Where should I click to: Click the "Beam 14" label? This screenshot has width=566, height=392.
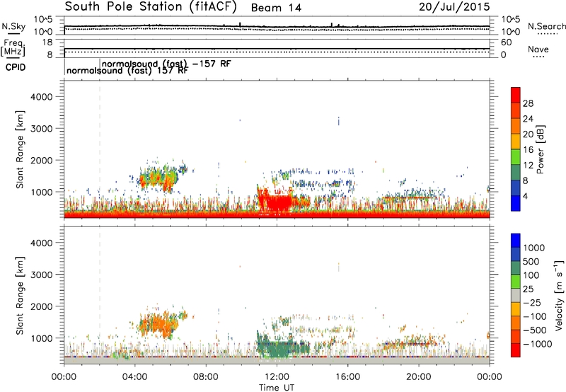[x=276, y=8]
